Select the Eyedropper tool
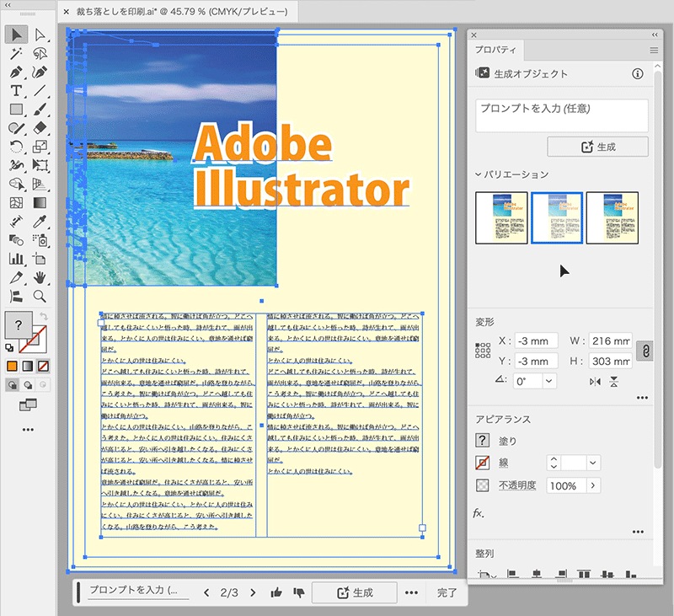 point(40,222)
